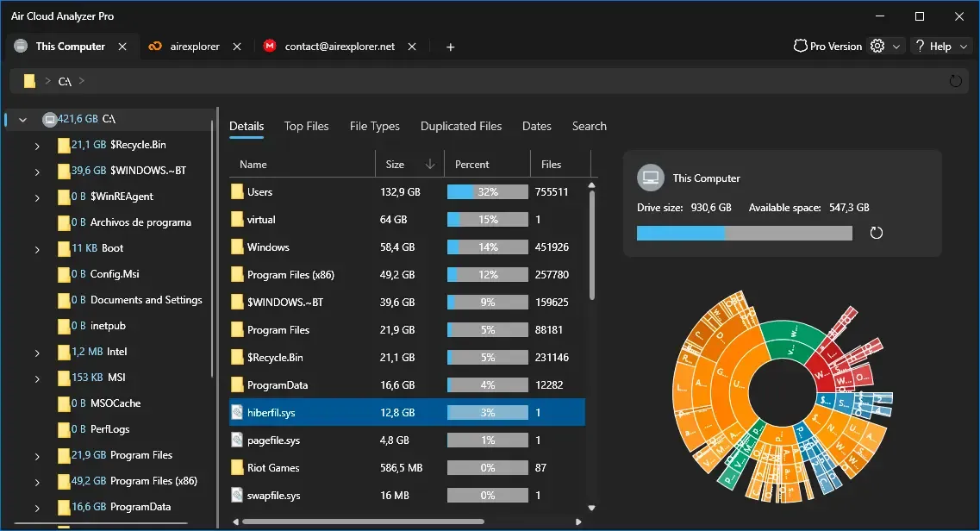This screenshot has width=980, height=531.
Task: Click the MEGA account icon
Action: tap(270, 47)
